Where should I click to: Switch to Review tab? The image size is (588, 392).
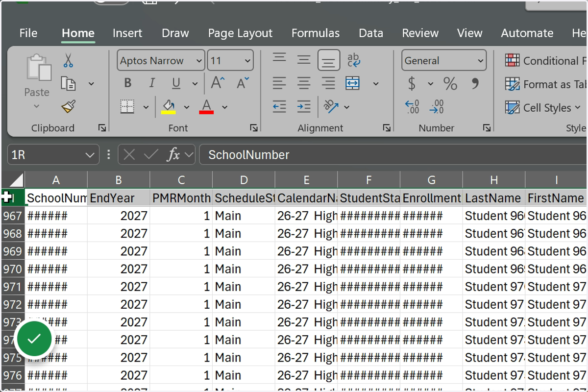tap(420, 33)
